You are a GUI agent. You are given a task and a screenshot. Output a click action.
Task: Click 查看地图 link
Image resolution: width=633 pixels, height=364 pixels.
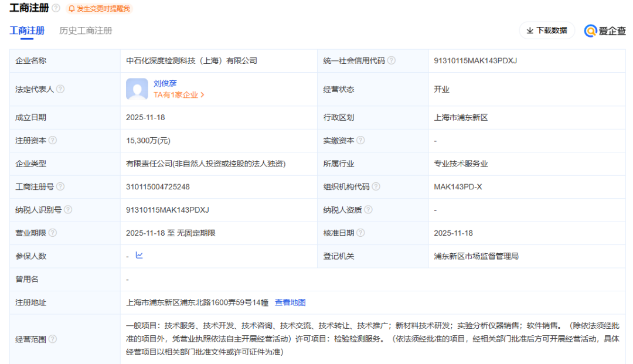tap(290, 302)
